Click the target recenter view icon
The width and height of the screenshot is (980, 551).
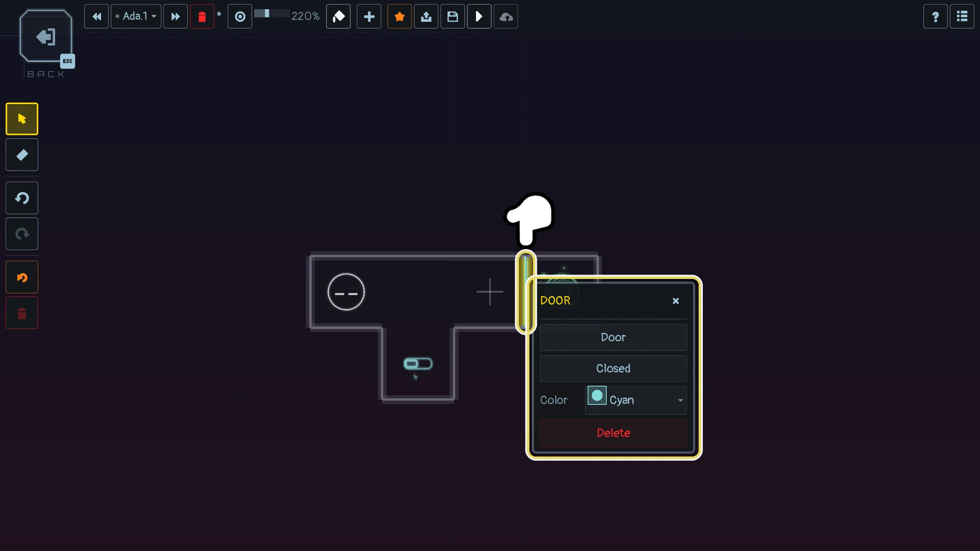[240, 16]
